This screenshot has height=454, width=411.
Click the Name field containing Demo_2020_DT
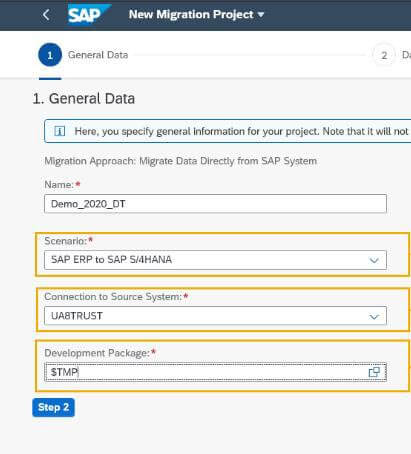215,204
